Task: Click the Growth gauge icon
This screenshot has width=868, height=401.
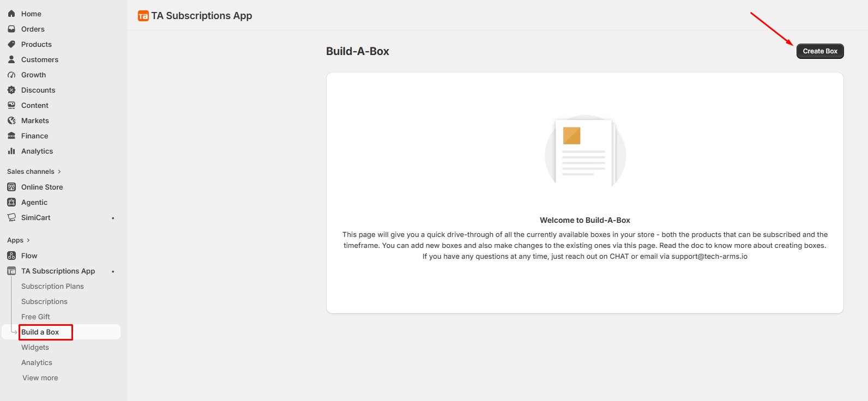Action: pyautogui.click(x=11, y=75)
